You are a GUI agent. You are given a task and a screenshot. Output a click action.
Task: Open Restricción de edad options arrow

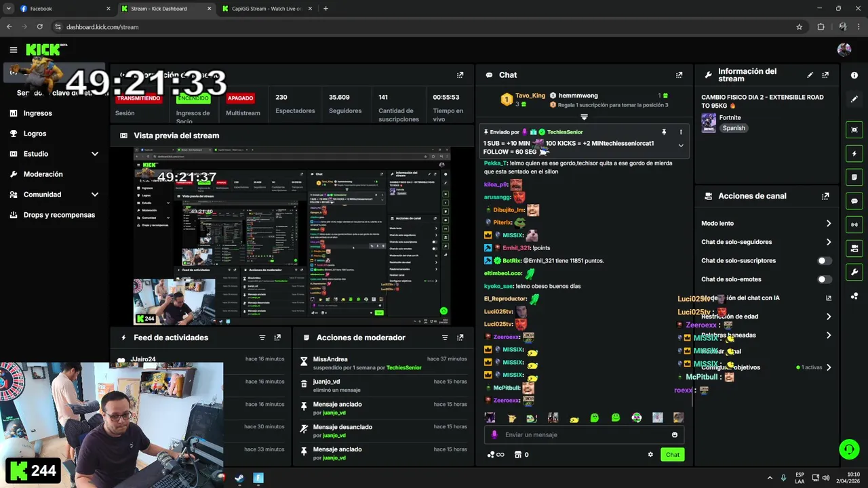(x=829, y=317)
